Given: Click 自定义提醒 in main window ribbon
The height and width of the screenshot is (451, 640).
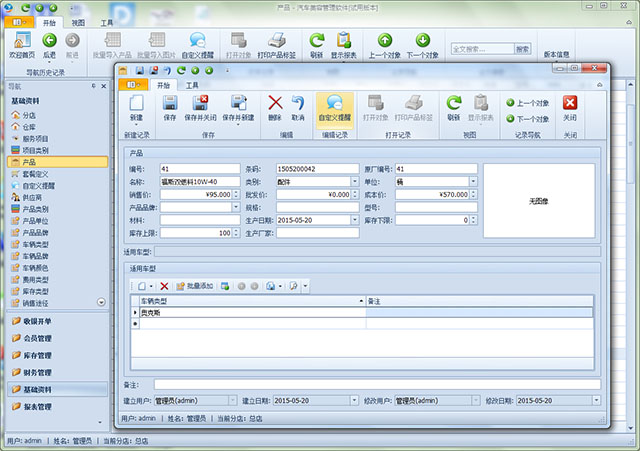Looking at the screenshot, I should (x=198, y=45).
